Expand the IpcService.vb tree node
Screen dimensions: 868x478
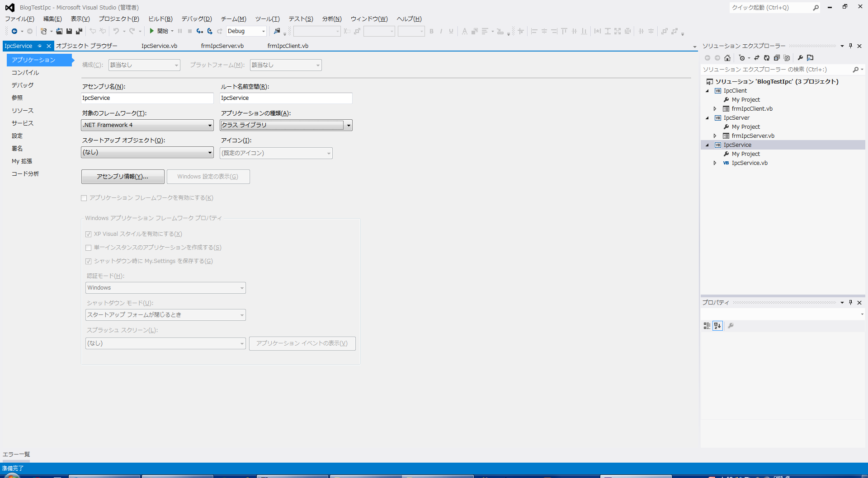[715, 163]
